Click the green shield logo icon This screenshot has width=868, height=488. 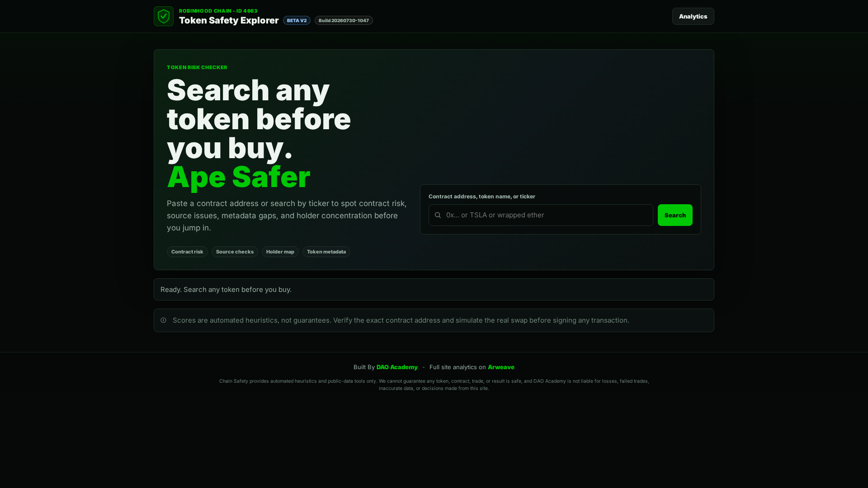[164, 16]
